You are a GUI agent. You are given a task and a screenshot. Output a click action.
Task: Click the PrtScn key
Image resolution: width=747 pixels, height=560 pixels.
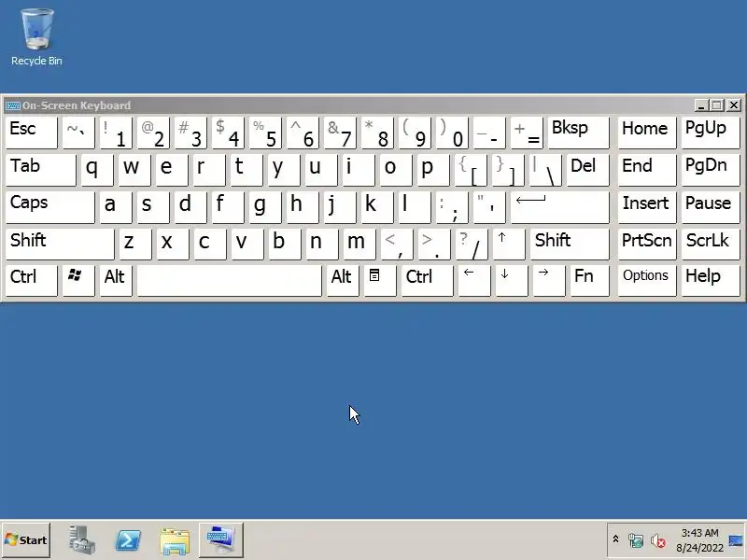tap(647, 244)
